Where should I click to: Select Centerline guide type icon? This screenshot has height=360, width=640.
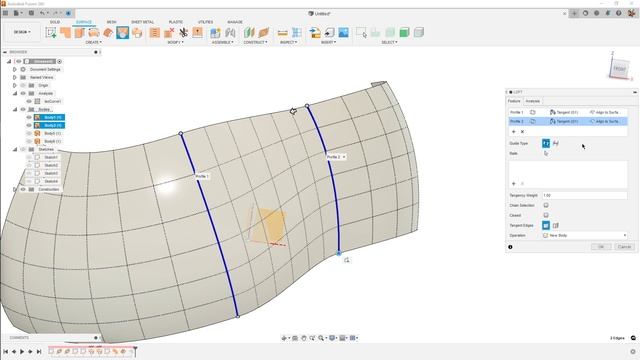point(556,143)
